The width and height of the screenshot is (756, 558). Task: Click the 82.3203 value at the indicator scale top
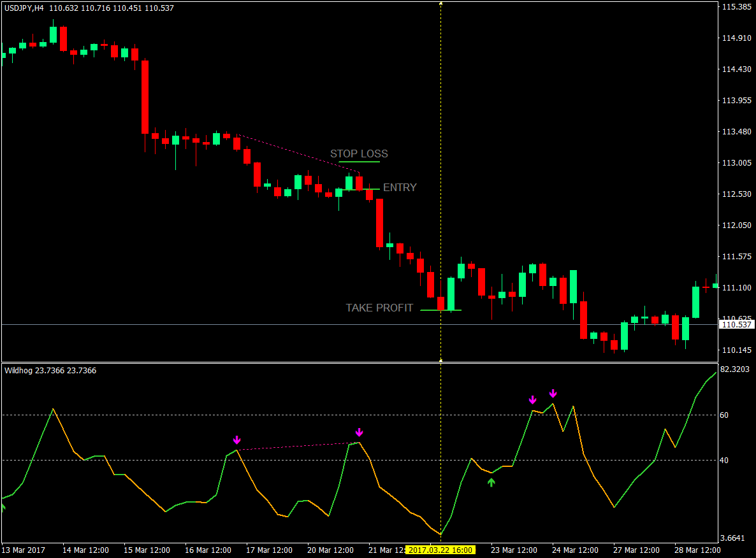[x=736, y=368]
